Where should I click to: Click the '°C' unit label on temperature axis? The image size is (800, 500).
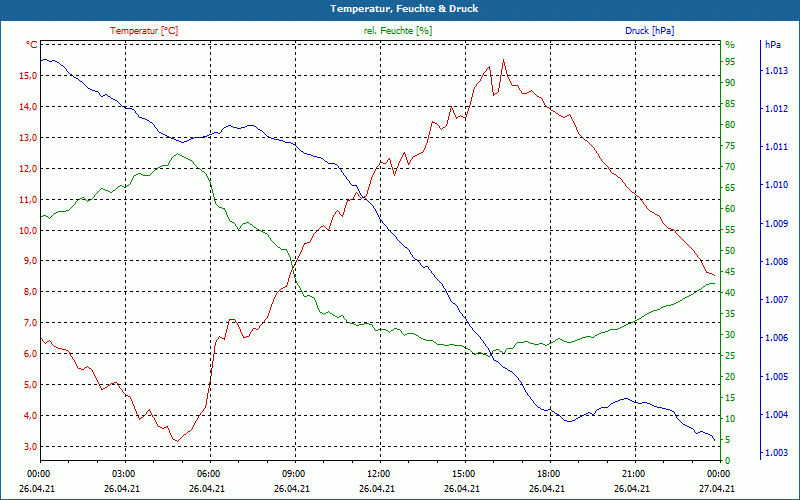[x=32, y=45]
